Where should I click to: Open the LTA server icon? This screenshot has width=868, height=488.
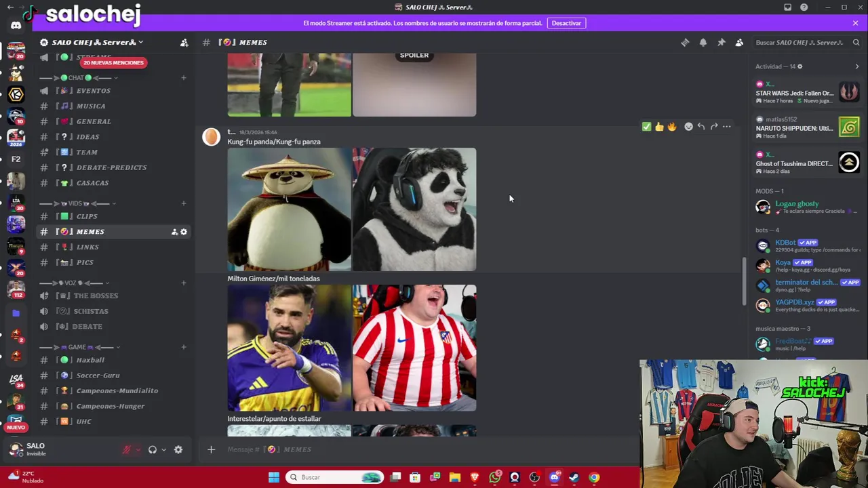pyautogui.click(x=16, y=202)
